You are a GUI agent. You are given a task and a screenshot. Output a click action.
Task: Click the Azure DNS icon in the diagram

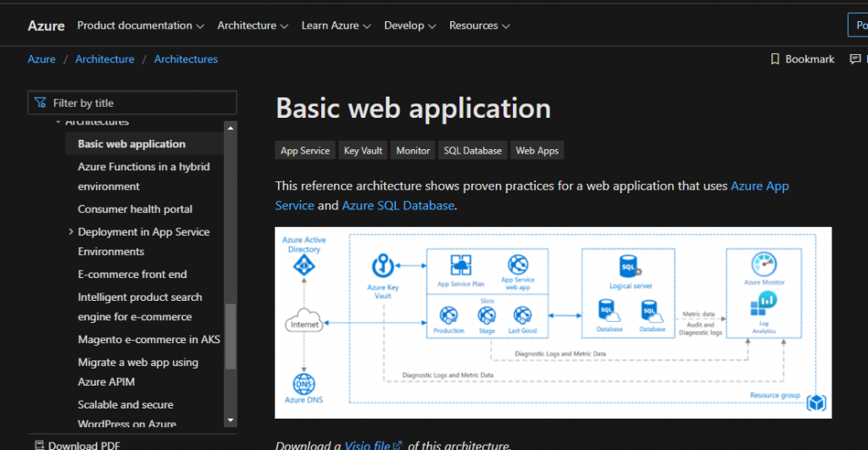click(303, 382)
